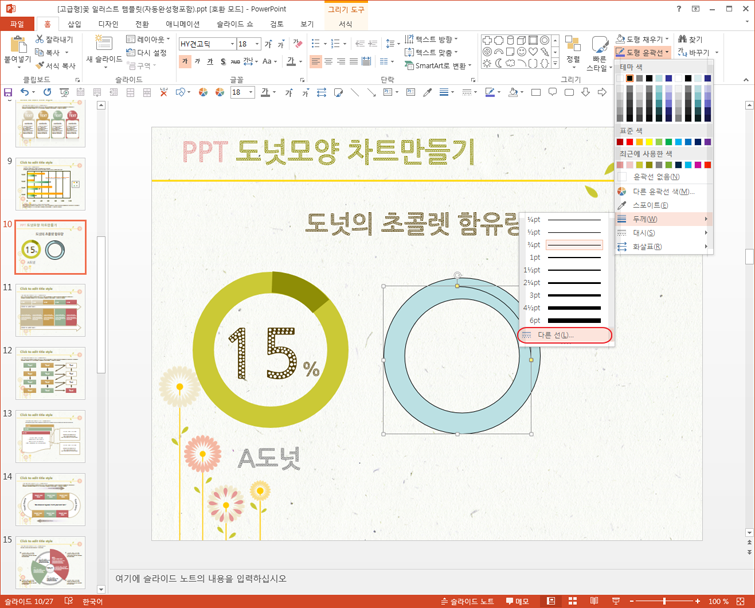755x608 pixels.
Task: Switch to the Animations (애니메이션) tab
Action: (x=182, y=24)
